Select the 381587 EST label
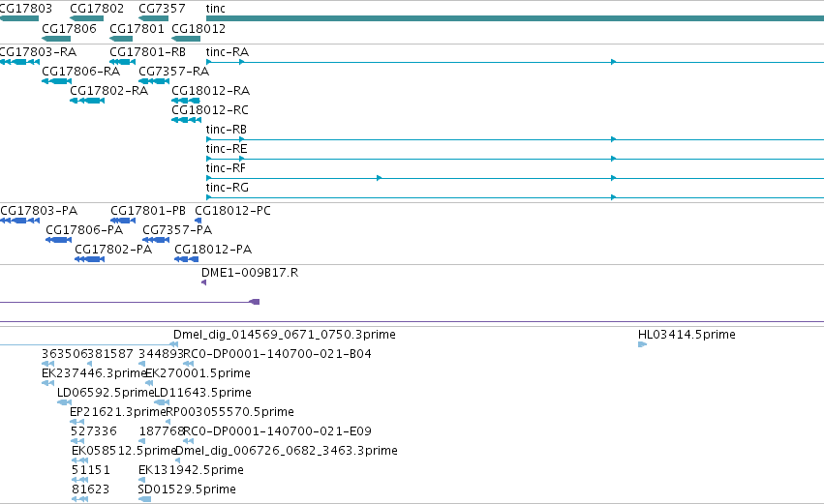 tap(110, 354)
